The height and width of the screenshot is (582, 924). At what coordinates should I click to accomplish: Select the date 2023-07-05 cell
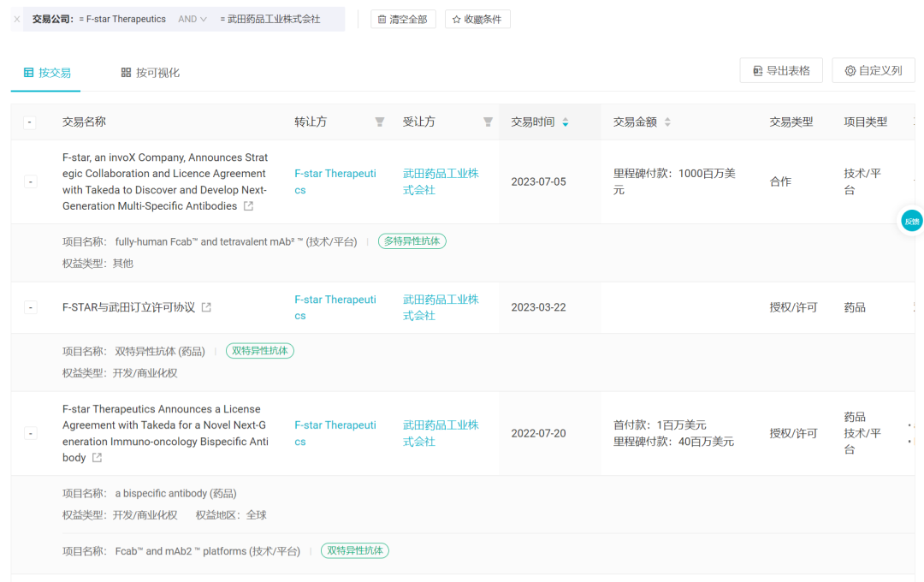coord(539,181)
